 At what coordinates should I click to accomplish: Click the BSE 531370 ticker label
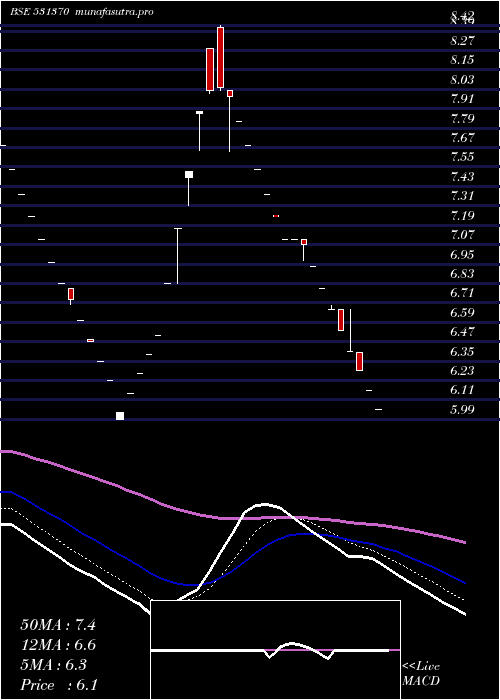(39, 12)
